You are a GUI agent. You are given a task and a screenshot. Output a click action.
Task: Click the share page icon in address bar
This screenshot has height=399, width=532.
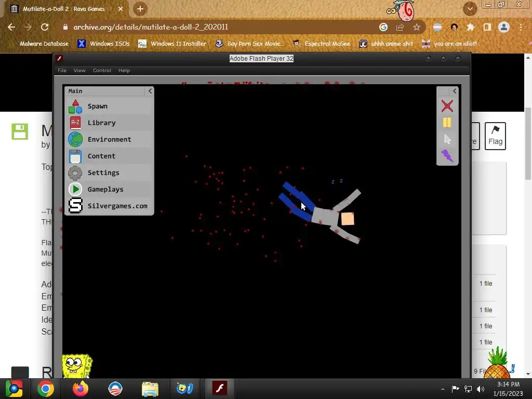point(400,27)
